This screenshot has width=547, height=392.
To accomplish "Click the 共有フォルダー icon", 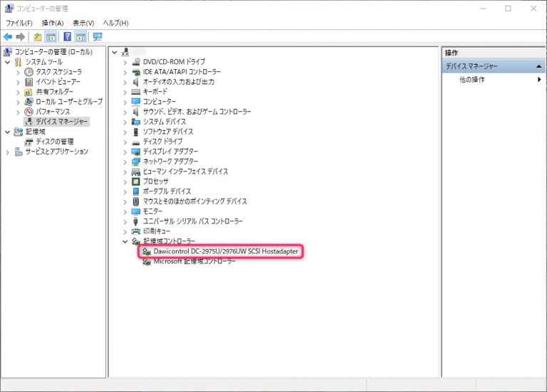I will coord(28,92).
